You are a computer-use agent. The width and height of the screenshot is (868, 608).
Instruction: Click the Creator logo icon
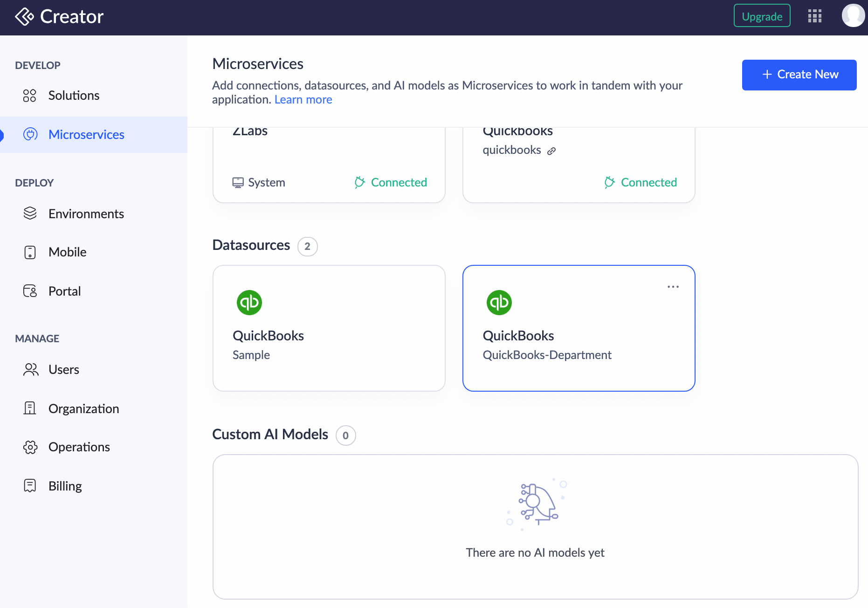(24, 17)
